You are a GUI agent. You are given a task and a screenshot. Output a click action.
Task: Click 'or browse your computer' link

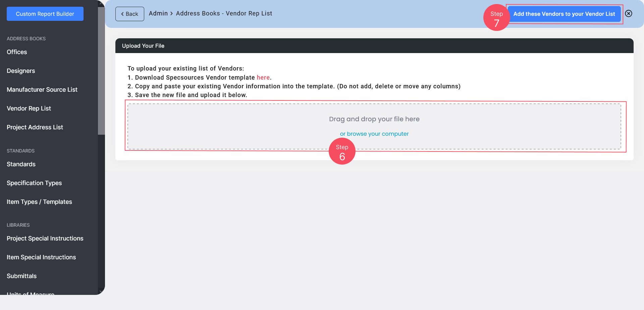click(374, 134)
